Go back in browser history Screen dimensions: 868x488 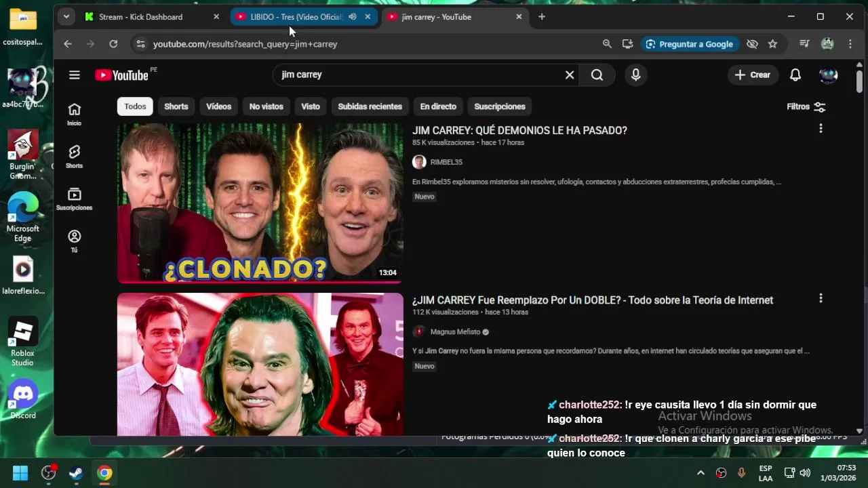coord(68,44)
